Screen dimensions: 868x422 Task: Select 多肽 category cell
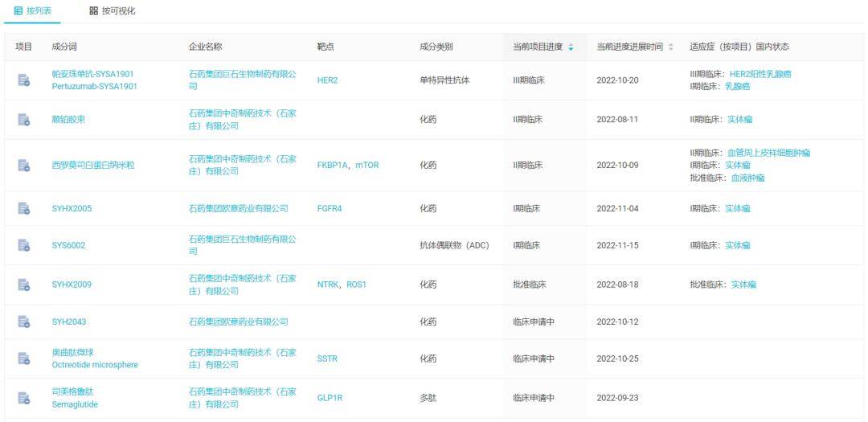(x=428, y=398)
